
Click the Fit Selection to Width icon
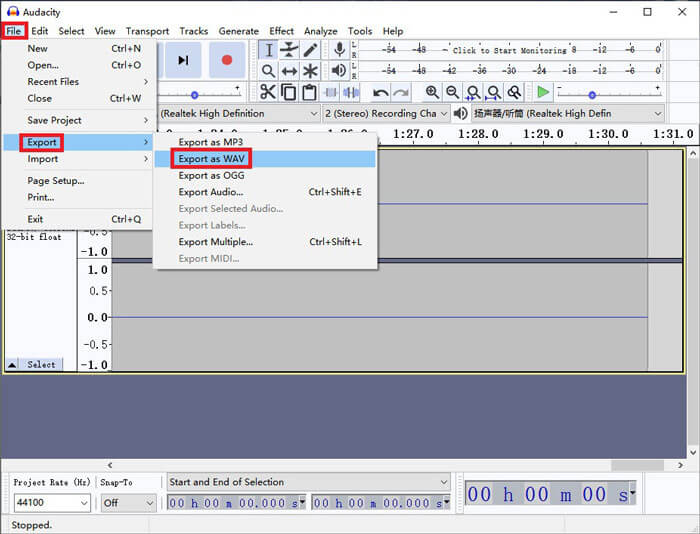pyautogui.click(x=473, y=92)
